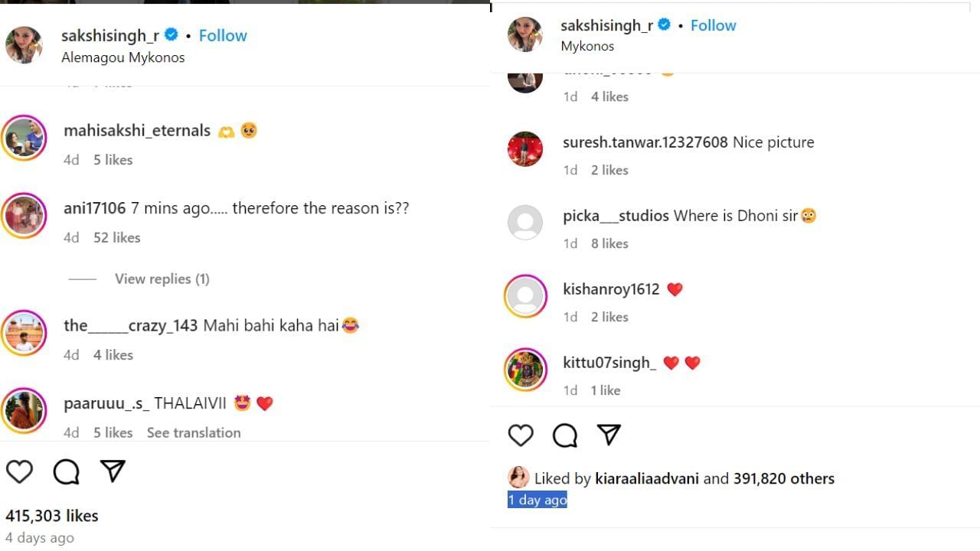Follow sakshisingh_r in the left post
The height and width of the screenshot is (551, 980).
[223, 35]
